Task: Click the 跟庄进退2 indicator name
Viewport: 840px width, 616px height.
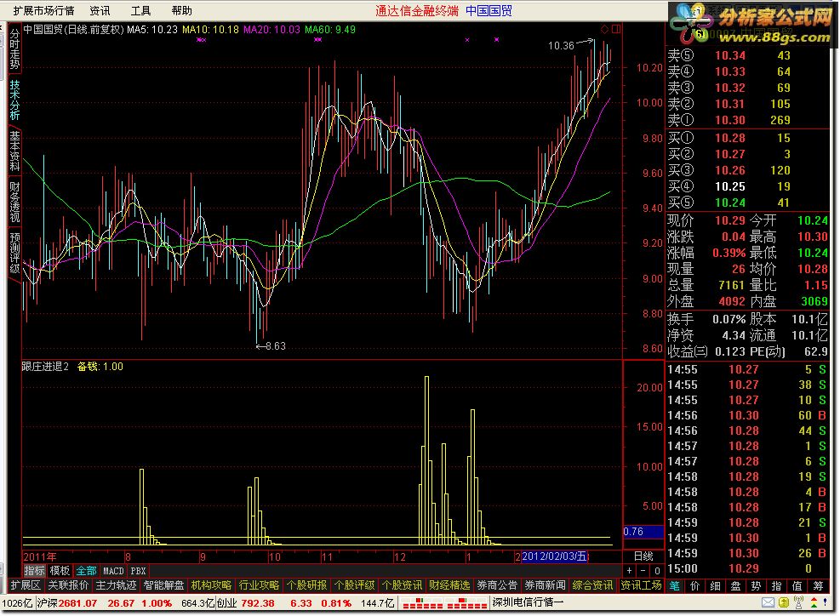Action: pos(45,367)
